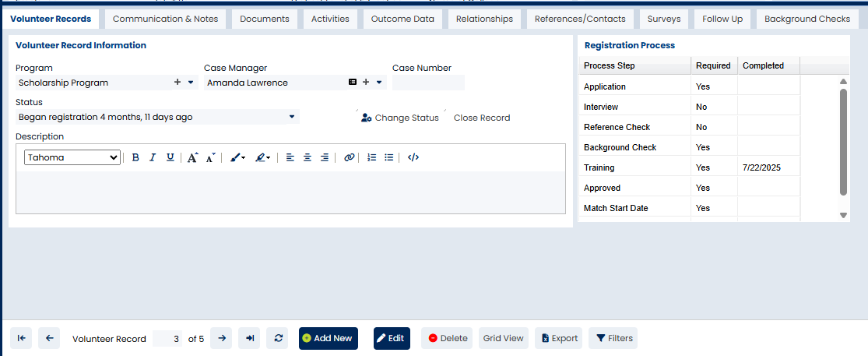This screenshot has width=868, height=356.
Task: Jump to the last volunteer record
Action: click(250, 338)
